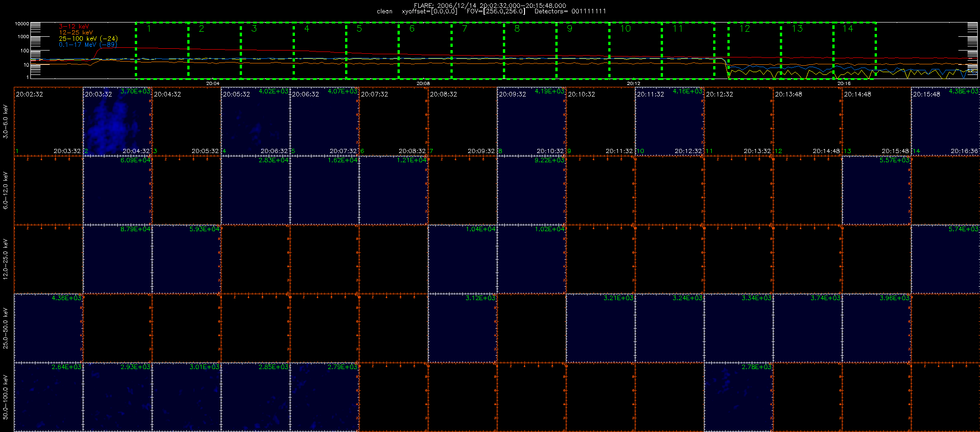Click the orange 12-25 keV legend entry
The height and width of the screenshot is (432, 980).
(x=76, y=33)
